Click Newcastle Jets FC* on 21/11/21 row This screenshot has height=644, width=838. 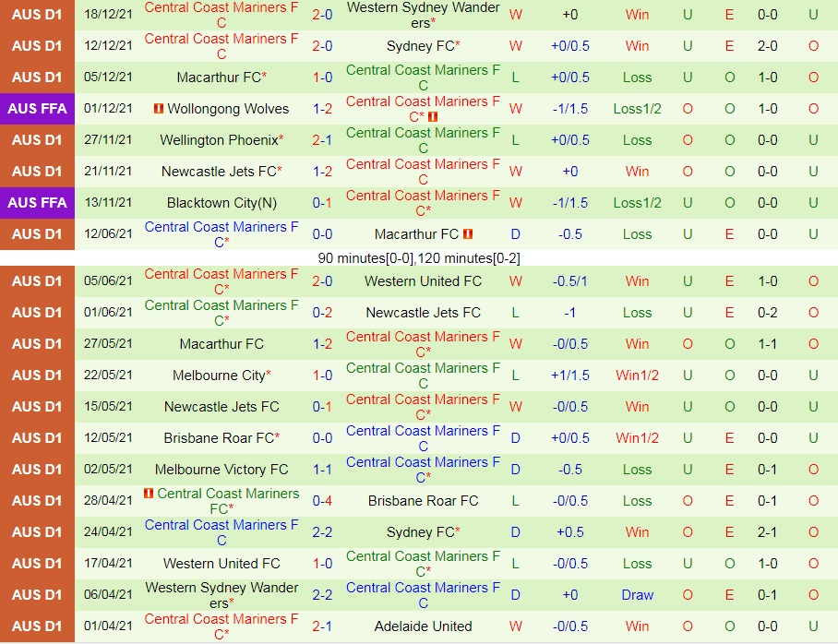(x=221, y=171)
